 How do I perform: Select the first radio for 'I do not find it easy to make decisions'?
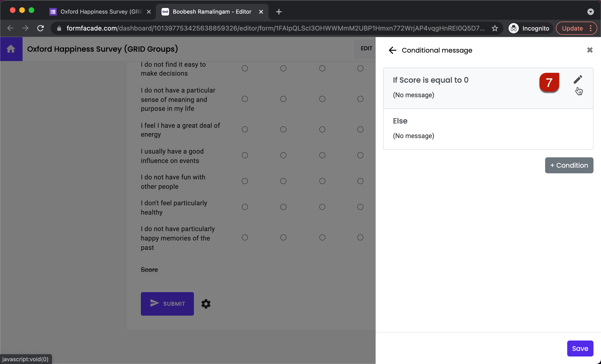[x=245, y=68]
